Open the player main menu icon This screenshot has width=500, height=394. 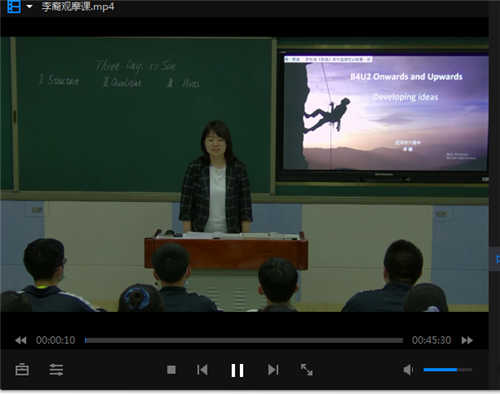pyautogui.click(x=14, y=6)
